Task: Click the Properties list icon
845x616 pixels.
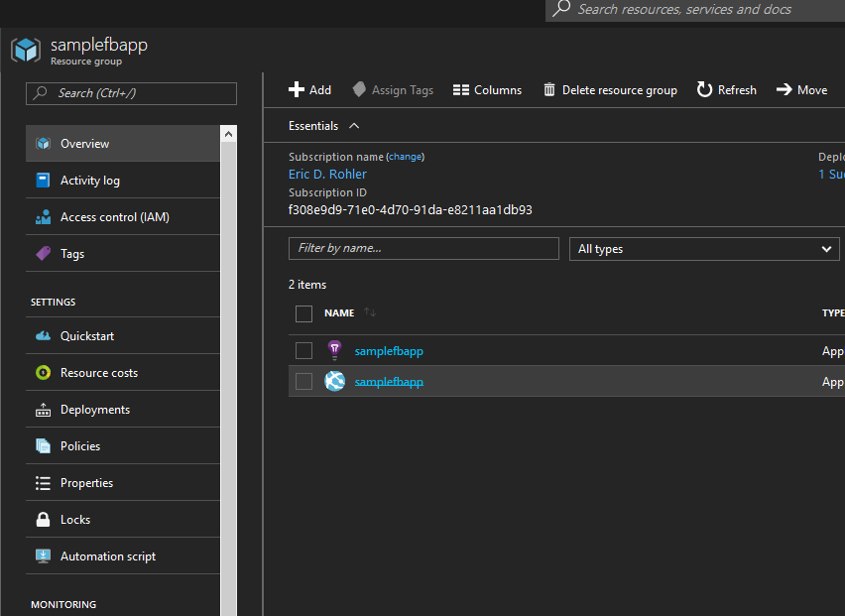Action: tap(43, 483)
